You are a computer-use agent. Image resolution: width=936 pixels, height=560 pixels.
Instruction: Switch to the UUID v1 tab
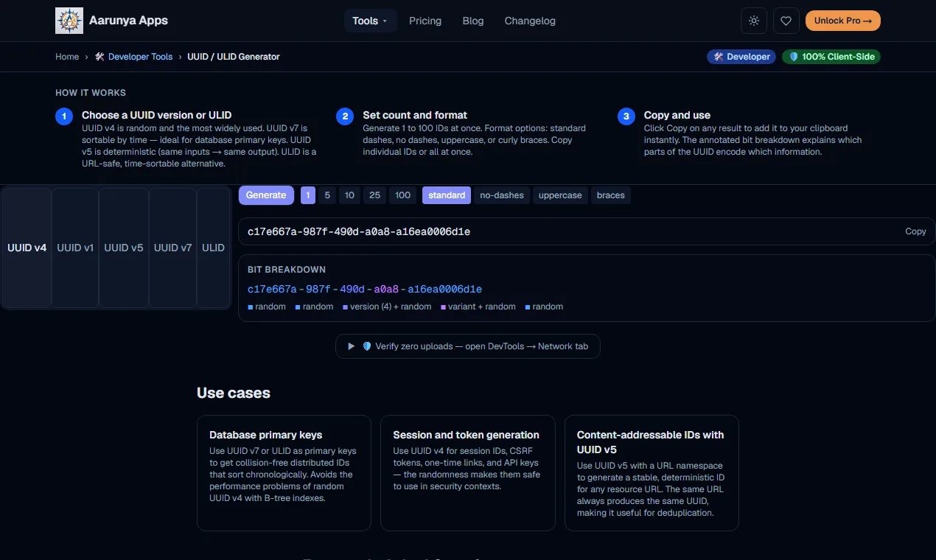75,248
